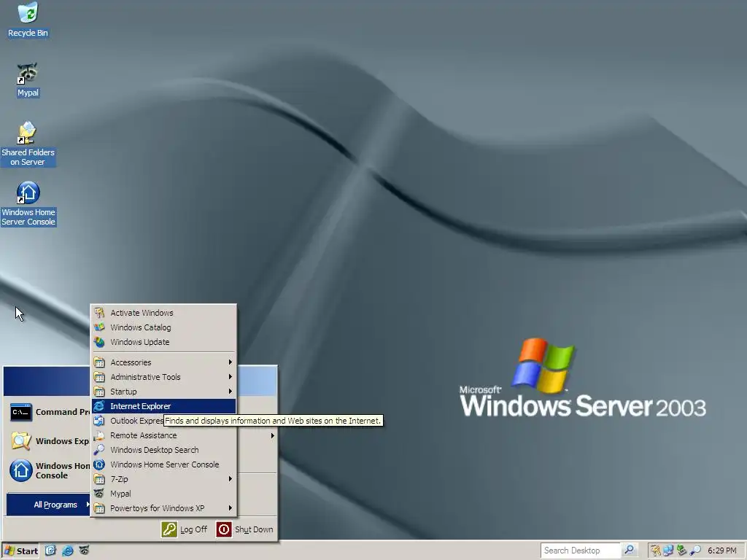Launch Internet Explorer from the Quick Launch bar
This screenshot has width=747, height=560.
point(68,551)
